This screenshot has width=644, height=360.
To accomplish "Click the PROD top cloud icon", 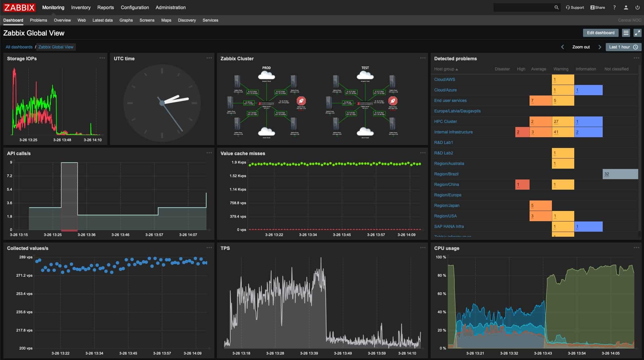I will 266,75.
